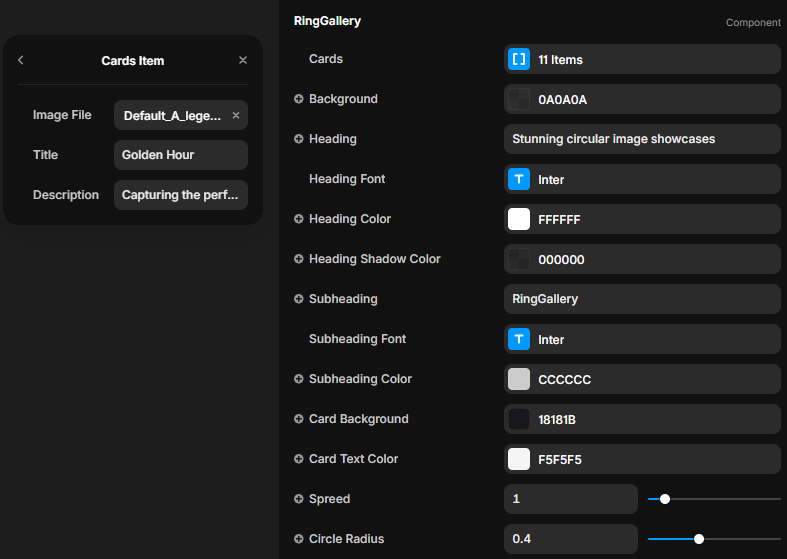Remove the Default_A_lege image file
787x559 pixels.
click(x=236, y=115)
